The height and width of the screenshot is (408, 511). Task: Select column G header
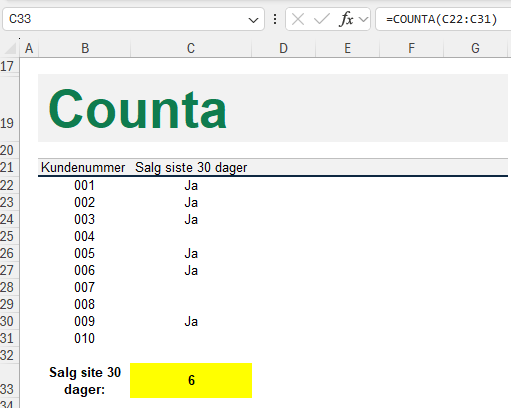click(475, 49)
